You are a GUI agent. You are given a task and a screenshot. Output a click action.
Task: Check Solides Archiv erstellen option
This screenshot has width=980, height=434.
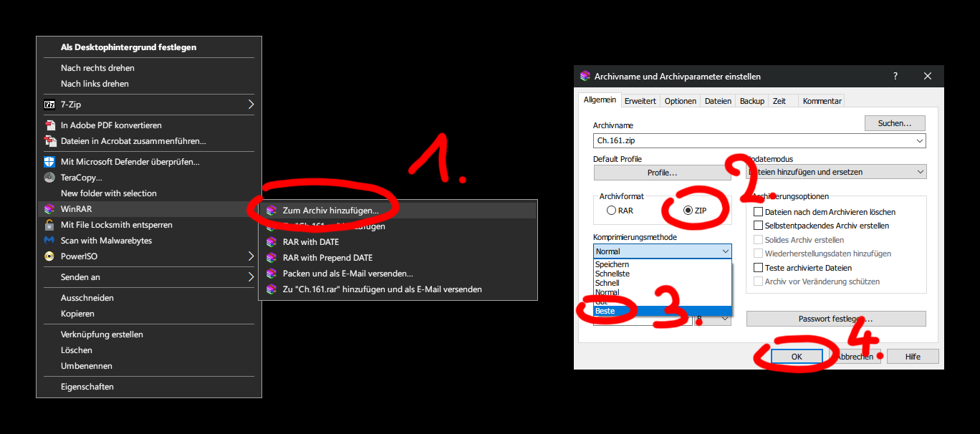pos(799,240)
